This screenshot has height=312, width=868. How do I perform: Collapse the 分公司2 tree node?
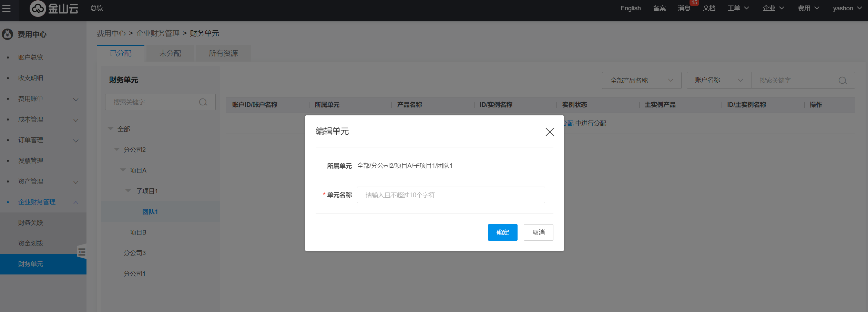(x=117, y=149)
